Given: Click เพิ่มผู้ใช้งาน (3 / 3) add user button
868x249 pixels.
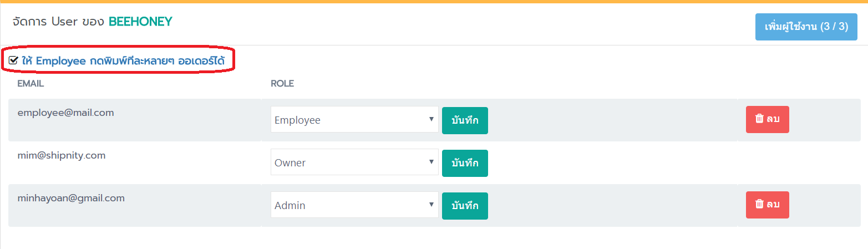Looking at the screenshot, I should 806,27.
